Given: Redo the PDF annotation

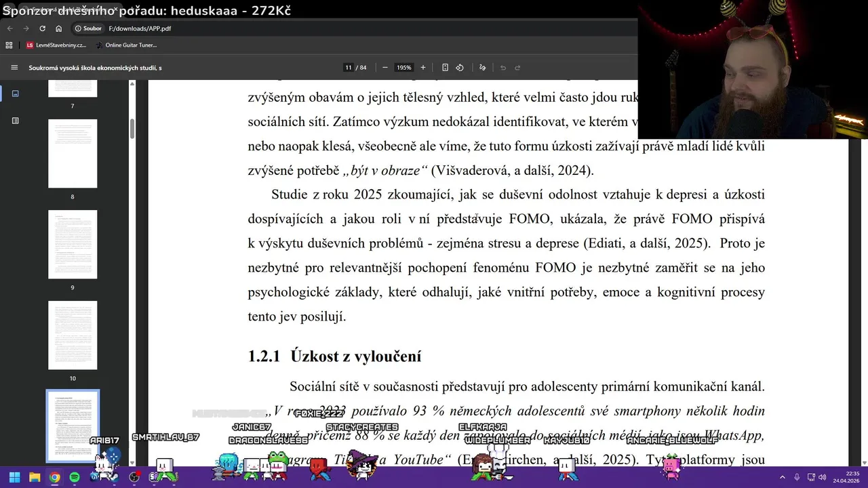Looking at the screenshot, I should point(517,68).
